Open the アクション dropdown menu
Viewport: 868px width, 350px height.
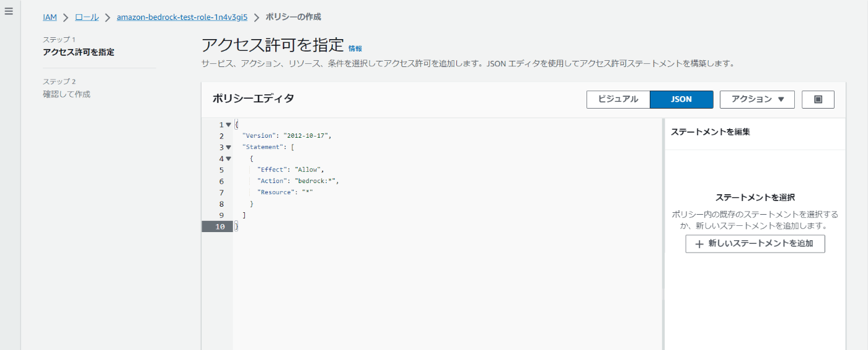pyautogui.click(x=757, y=99)
